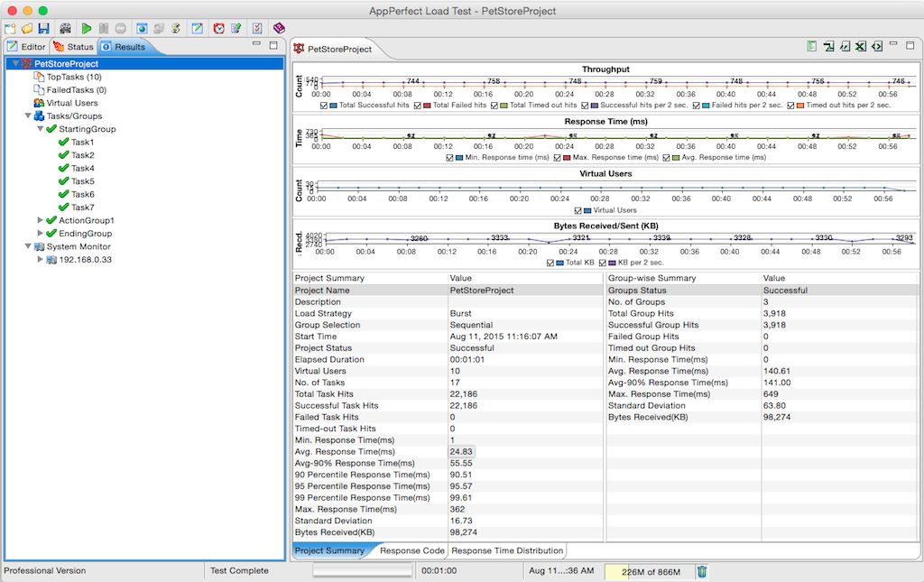Click the pencil notepad icon in the toolbar
Image resolution: width=924 pixels, height=582 pixels.
198,28
